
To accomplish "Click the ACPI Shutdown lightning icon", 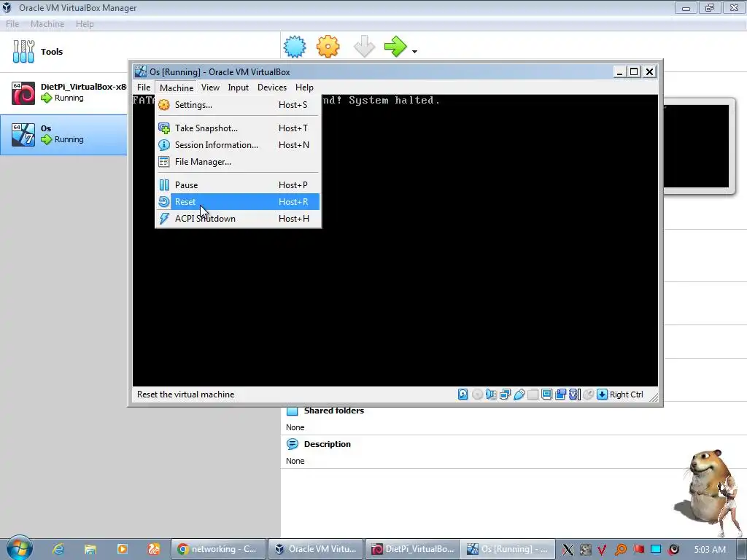I will point(164,219).
